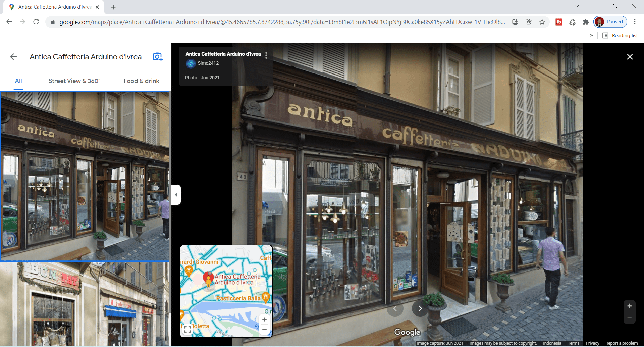The image size is (644, 347).
Task: Open a new browser tab
Action: [113, 7]
